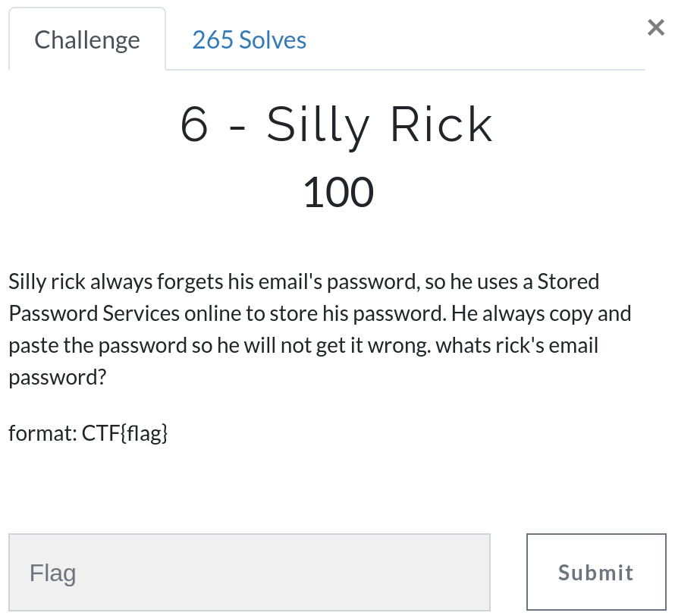Click into the Flag input field
The width and height of the screenshot is (675, 616).
[250, 572]
